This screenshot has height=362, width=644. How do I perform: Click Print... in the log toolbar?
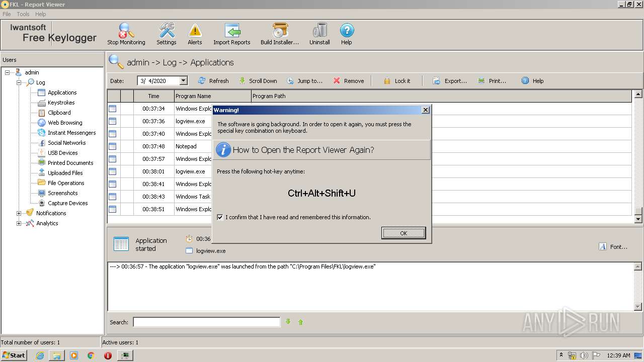492,80
